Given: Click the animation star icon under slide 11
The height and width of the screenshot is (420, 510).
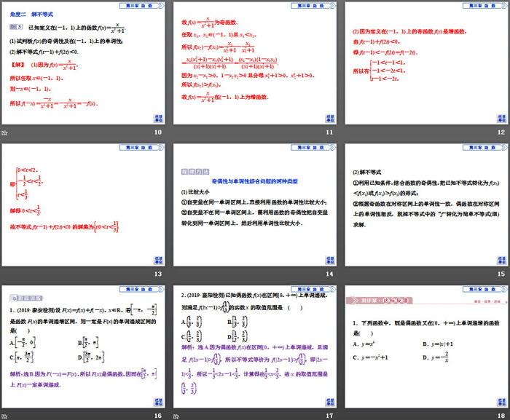Looking at the screenshot, I should tap(177, 133).
